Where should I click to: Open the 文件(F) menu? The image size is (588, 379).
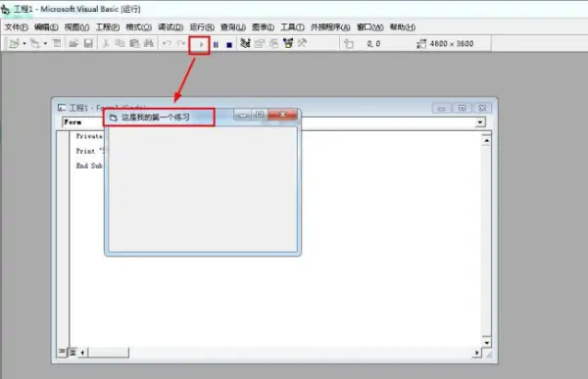(17, 27)
